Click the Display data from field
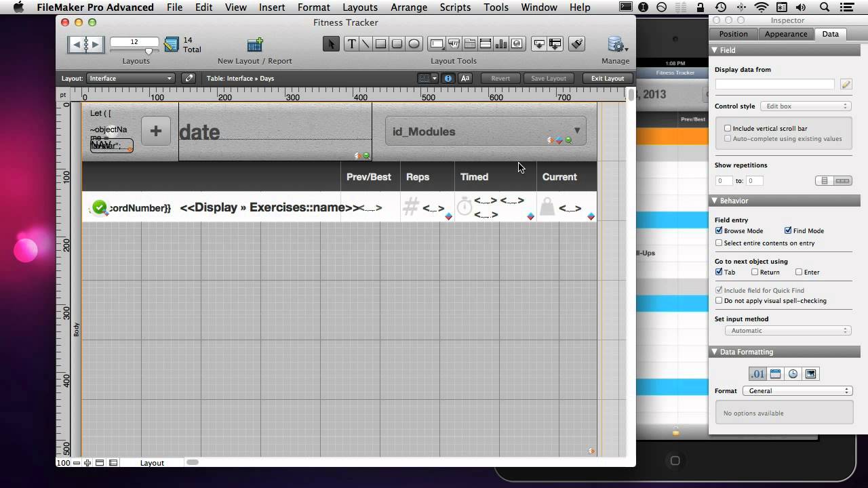The height and width of the screenshot is (488, 868). 775,84
